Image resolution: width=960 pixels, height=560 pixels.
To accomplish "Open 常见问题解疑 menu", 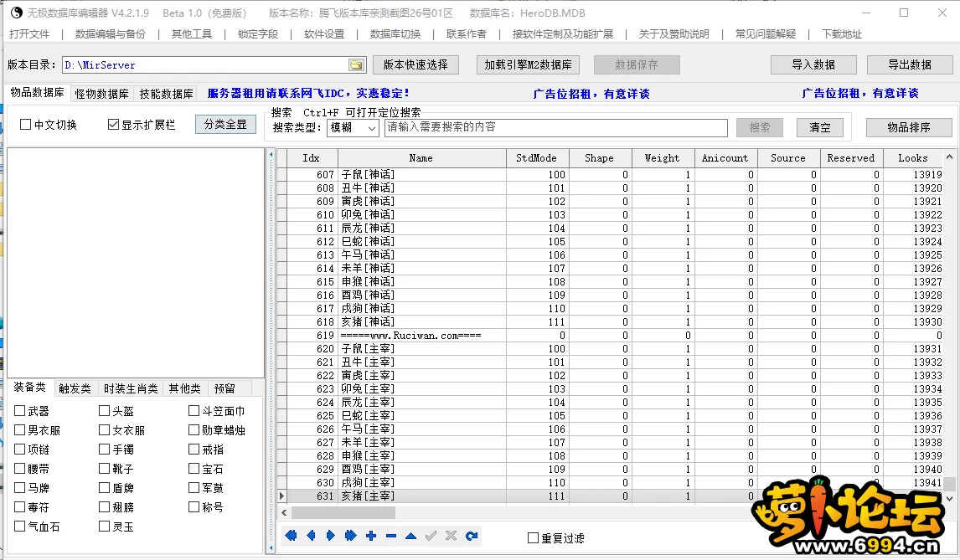I will coord(766,33).
